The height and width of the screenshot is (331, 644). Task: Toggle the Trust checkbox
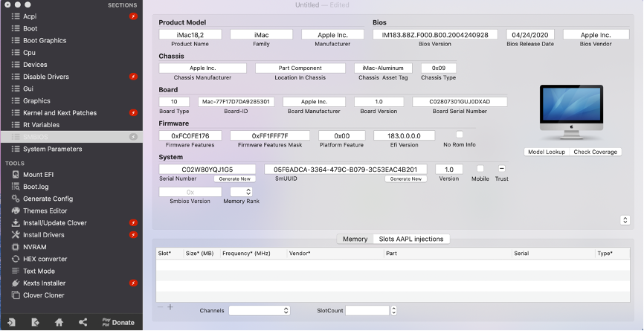click(x=501, y=168)
